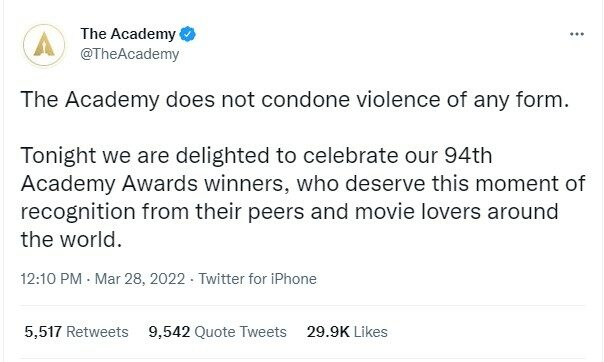
Task: View the Quote Tweets label list
Action: (240, 332)
